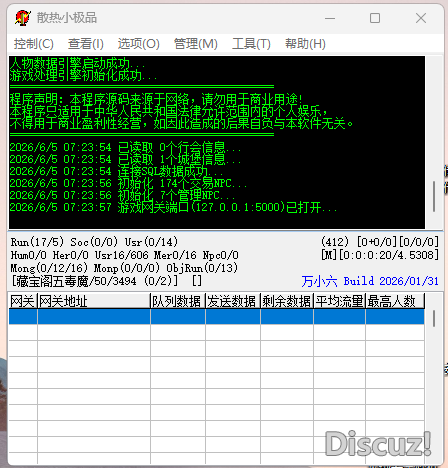
Task: Open the 选项(O) menu
Action: 138,44
